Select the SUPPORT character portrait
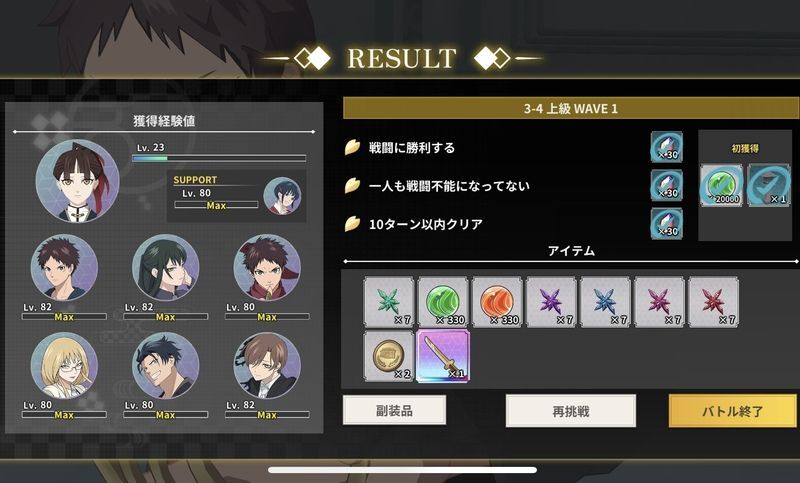 [x=282, y=196]
